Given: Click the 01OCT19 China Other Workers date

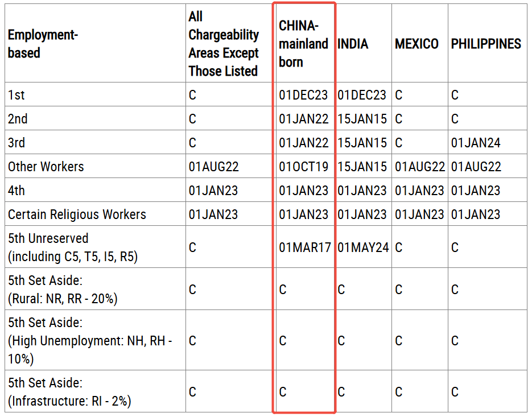Looking at the screenshot, I should 304,167.
